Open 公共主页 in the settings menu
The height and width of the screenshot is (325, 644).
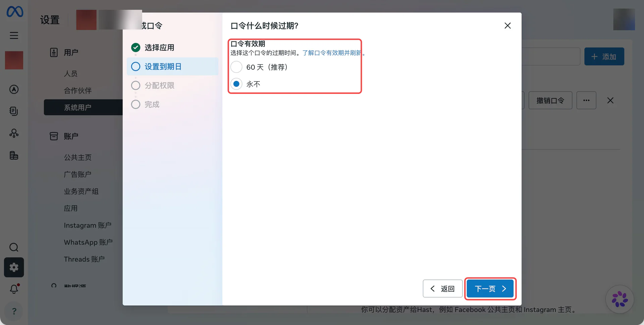(x=77, y=157)
